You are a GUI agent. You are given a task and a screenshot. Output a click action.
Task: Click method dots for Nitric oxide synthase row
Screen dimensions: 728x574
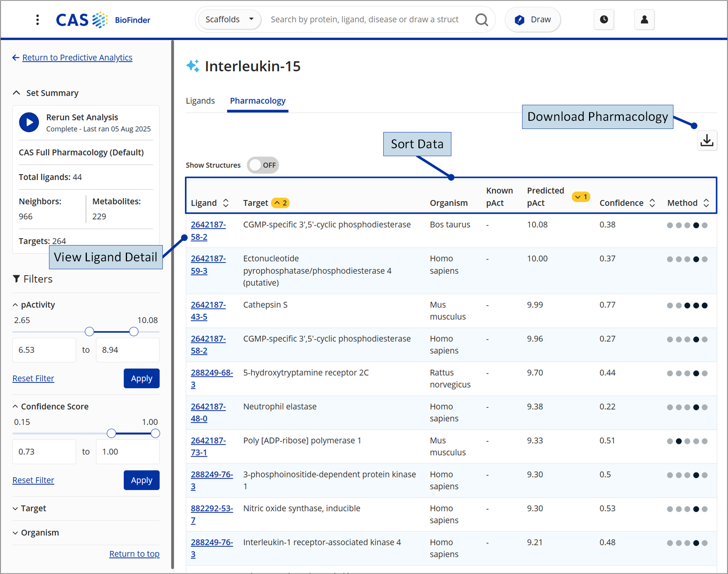pyautogui.click(x=687, y=509)
